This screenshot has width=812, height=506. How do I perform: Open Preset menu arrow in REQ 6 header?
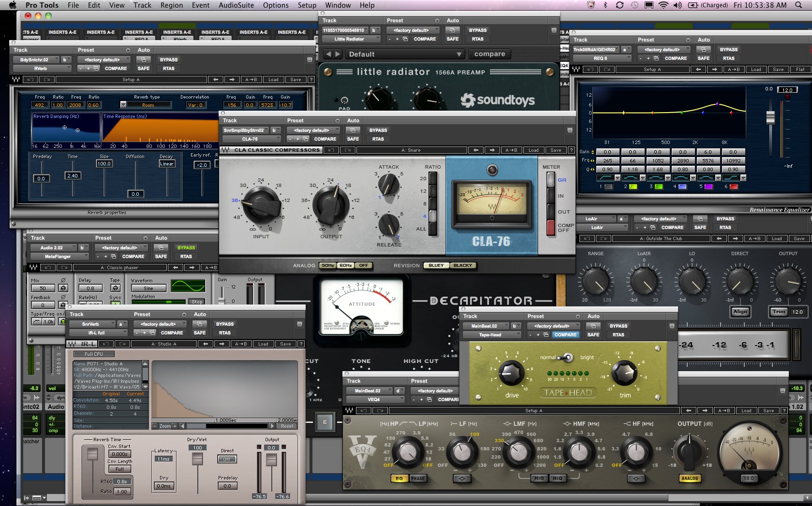[688, 40]
